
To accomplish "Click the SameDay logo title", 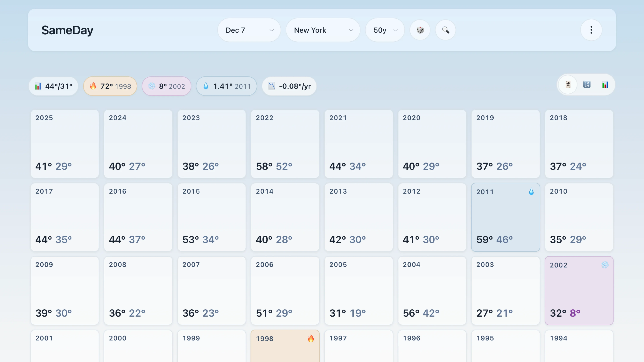I will (x=67, y=30).
